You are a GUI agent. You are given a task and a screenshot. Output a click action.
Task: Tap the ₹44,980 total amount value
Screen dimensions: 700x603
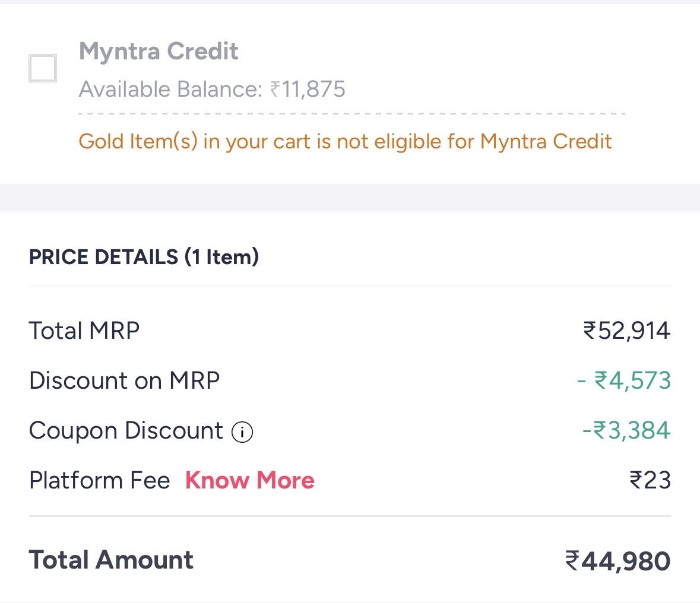click(618, 561)
